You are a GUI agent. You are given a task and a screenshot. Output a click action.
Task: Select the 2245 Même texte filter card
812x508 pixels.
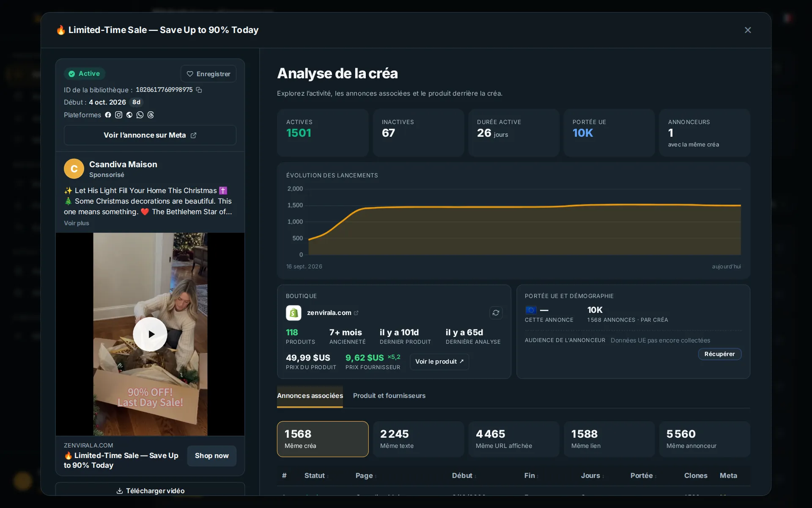418,439
